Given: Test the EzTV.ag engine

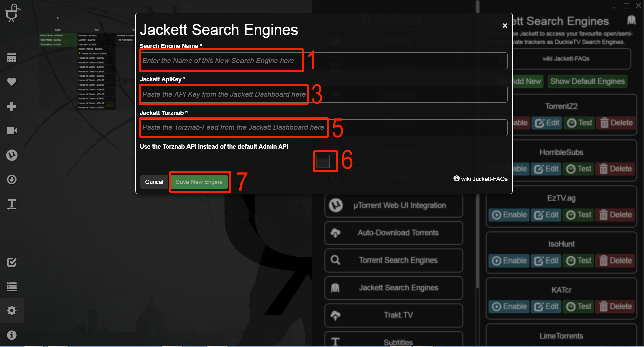Looking at the screenshot, I should tap(579, 215).
